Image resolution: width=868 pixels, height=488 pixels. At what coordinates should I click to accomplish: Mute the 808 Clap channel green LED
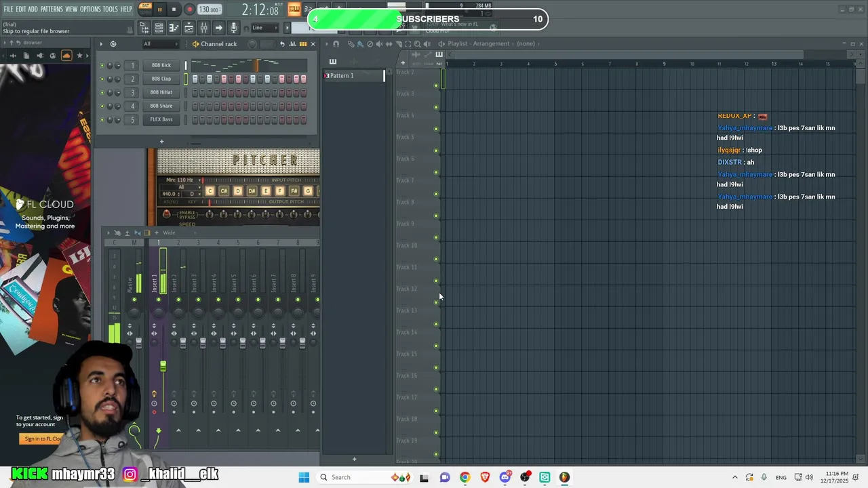(102, 79)
